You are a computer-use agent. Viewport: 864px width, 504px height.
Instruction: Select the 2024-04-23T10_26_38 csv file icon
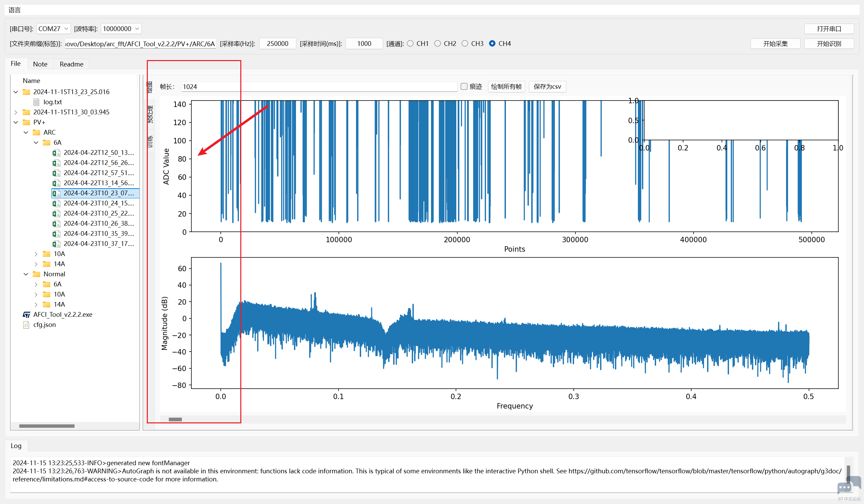(56, 223)
